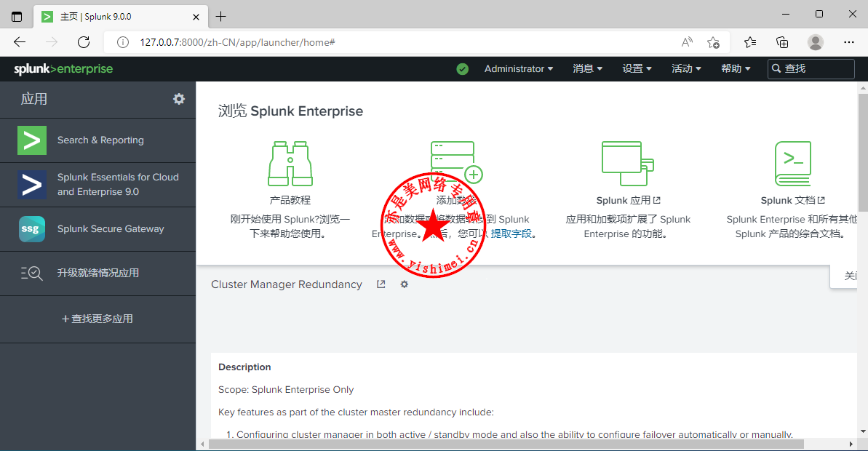Open the Splunk 文档 documentation link
868x451 pixels.
click(x=793, y=200)
